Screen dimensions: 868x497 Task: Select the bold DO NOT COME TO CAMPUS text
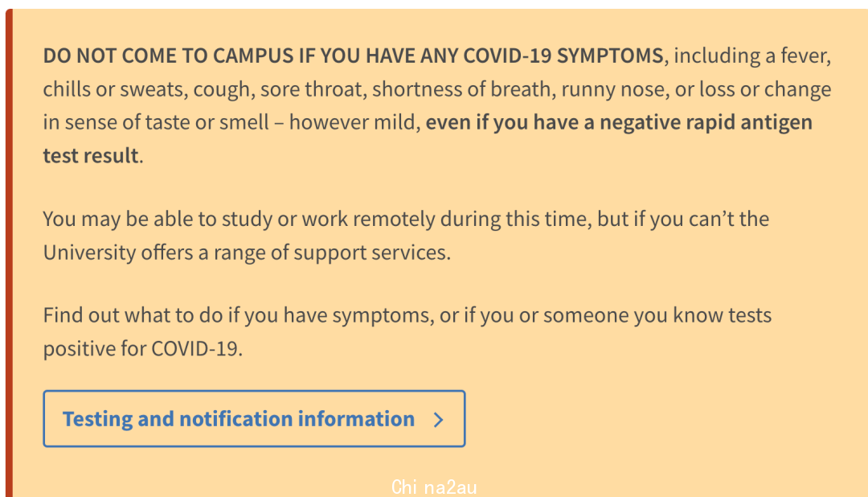168,55
